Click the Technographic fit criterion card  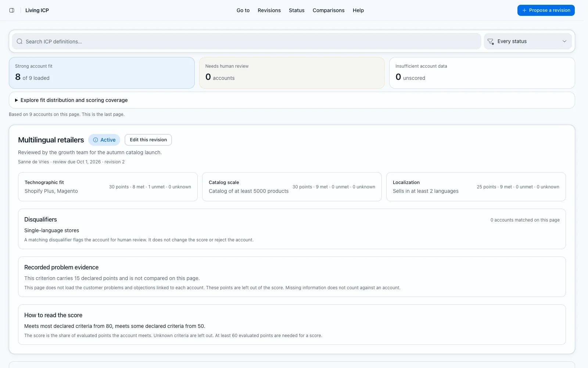point(108,187)
